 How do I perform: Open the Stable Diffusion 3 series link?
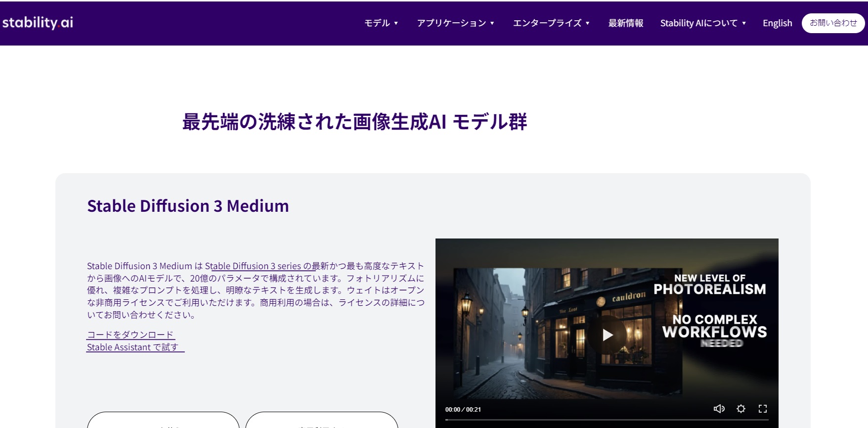pos(258,266)
